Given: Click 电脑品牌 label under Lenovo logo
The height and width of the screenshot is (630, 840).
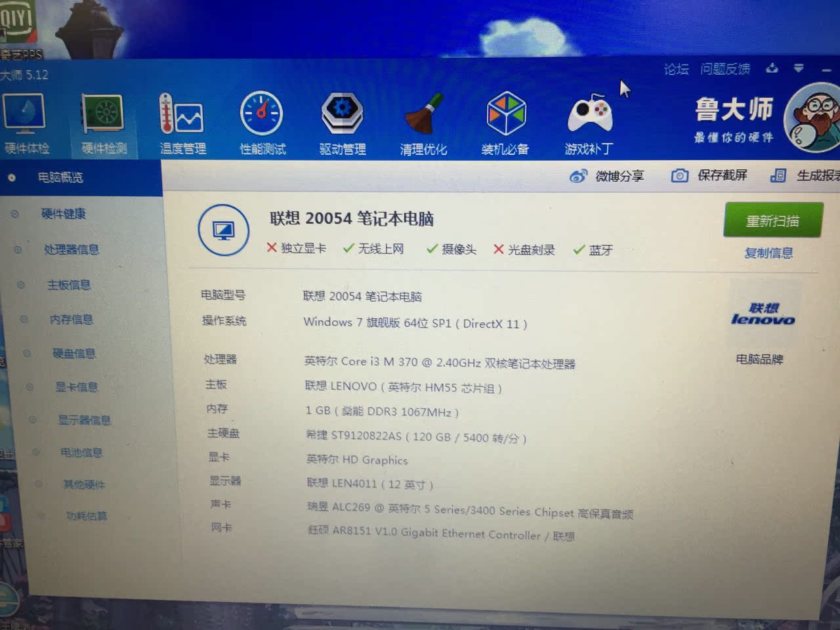Looking at the screenshot, I should point(759,359).
